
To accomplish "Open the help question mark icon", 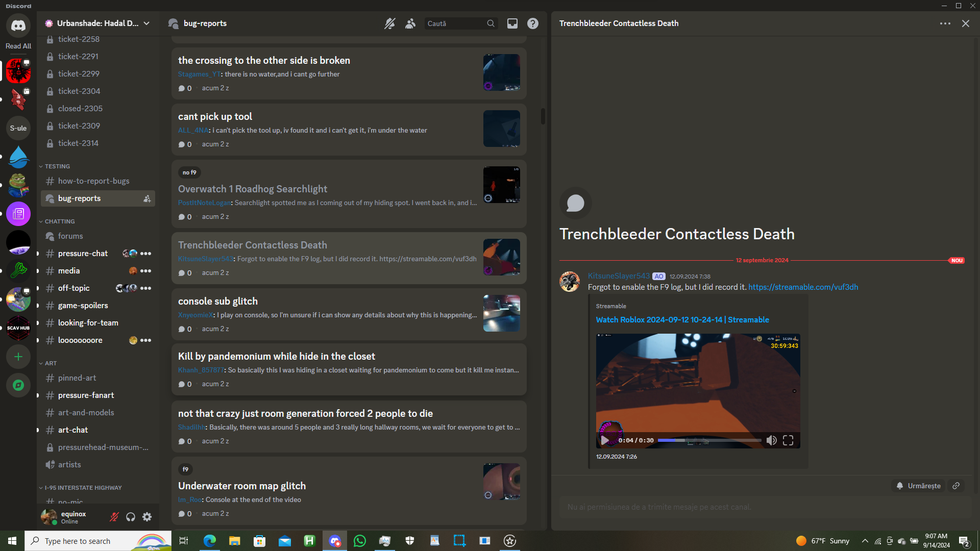I will coord(532,23).
